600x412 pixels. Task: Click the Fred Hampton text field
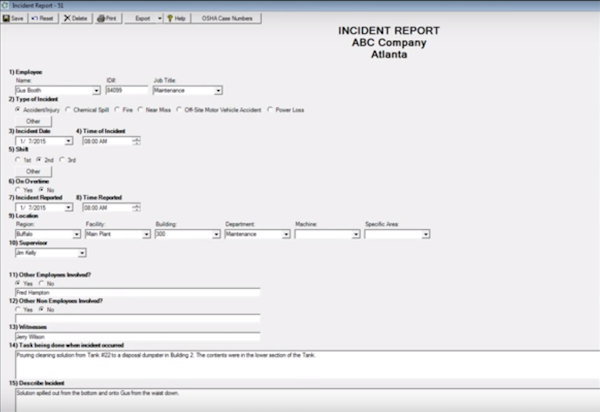pyautogui.click(x=138, y=293)
